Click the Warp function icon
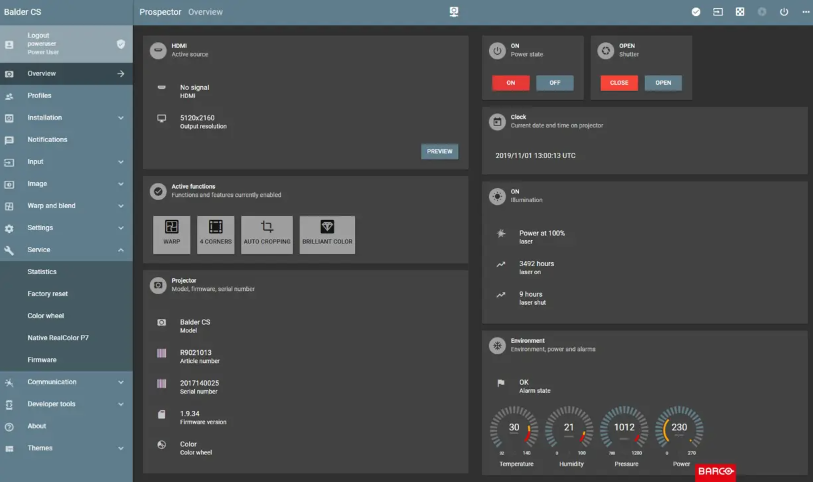 pos(171,233)
